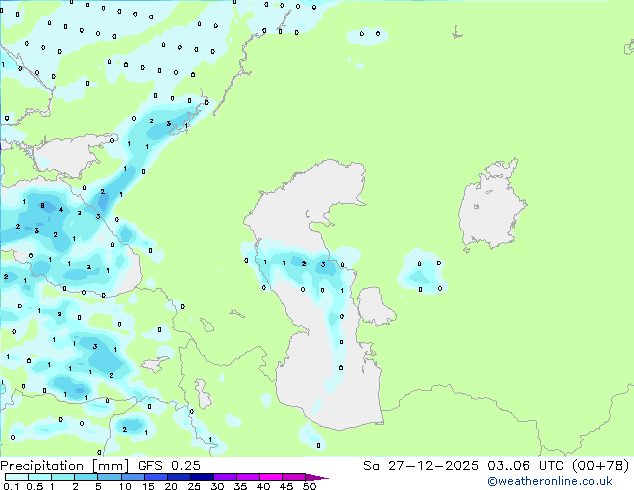Pick the legend swatch between 10 and 15
This screenshot has width=634, height=490.
click(x=132, y=477)
